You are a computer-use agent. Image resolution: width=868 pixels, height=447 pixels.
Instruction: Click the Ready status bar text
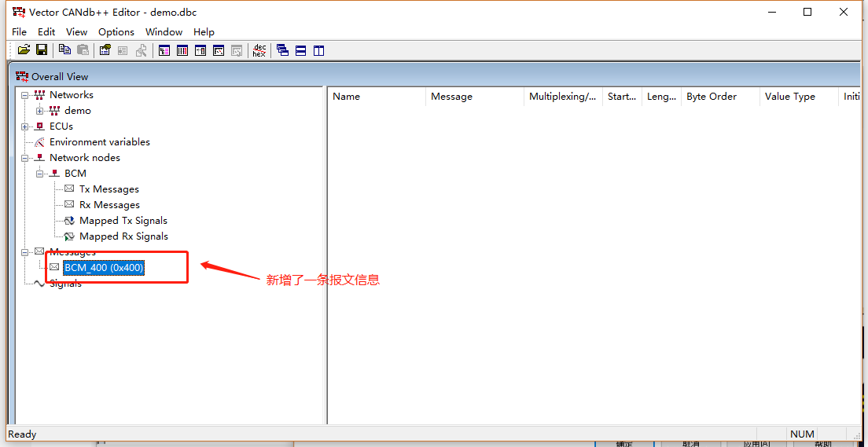click(x=22, y=434)
